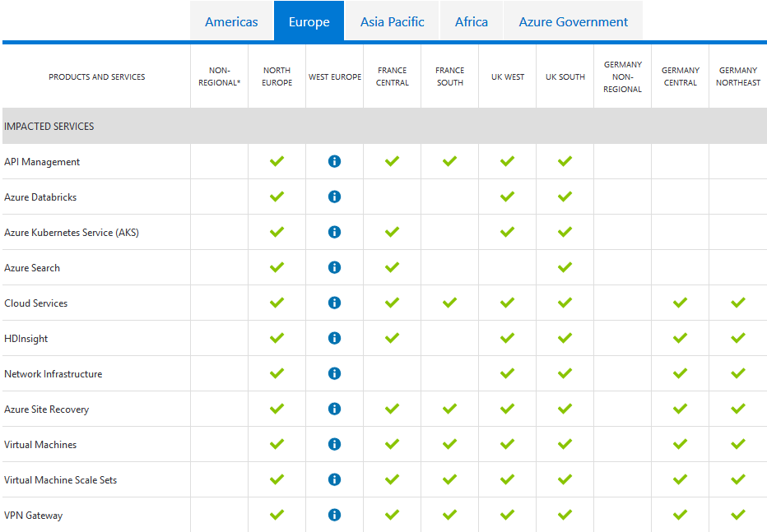The height and width of the screenshot is (532, 767).
Task: Select the checkmark for Azure Site Recovery in UK West
Action: click(507, 409)
